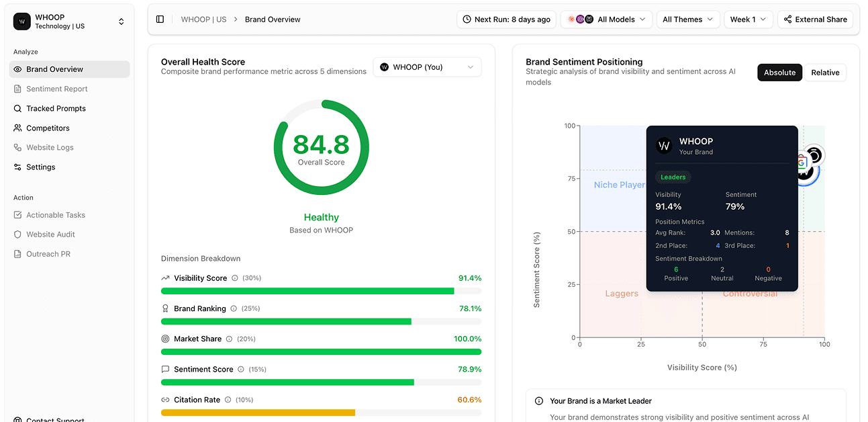This screenshot has height=422, width=868.
Task: Navigate using the WHOOP | US breadcrumb
Action: pos(203,19)
